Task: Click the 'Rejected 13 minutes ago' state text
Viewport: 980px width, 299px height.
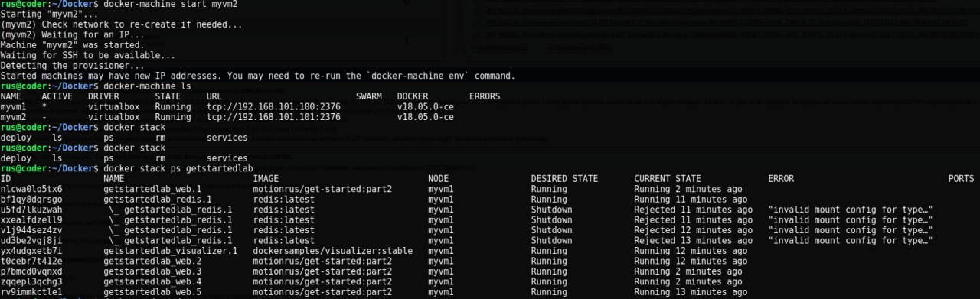Action: 694,240
